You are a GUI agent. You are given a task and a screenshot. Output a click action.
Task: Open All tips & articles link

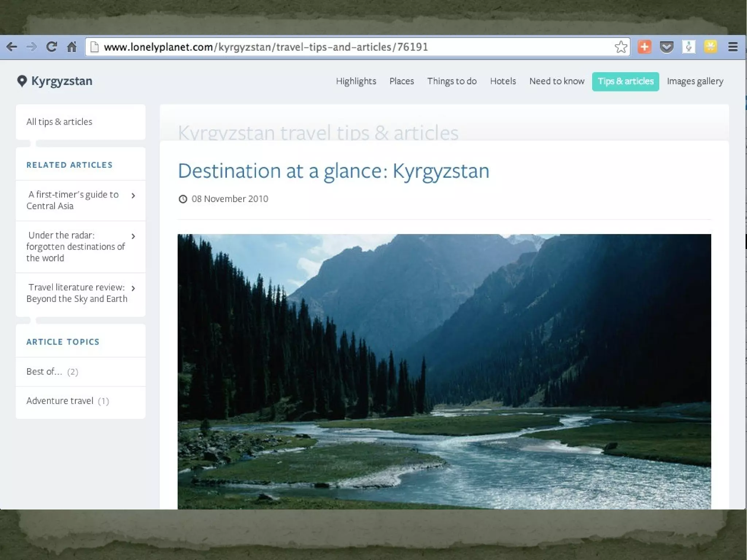59,122
